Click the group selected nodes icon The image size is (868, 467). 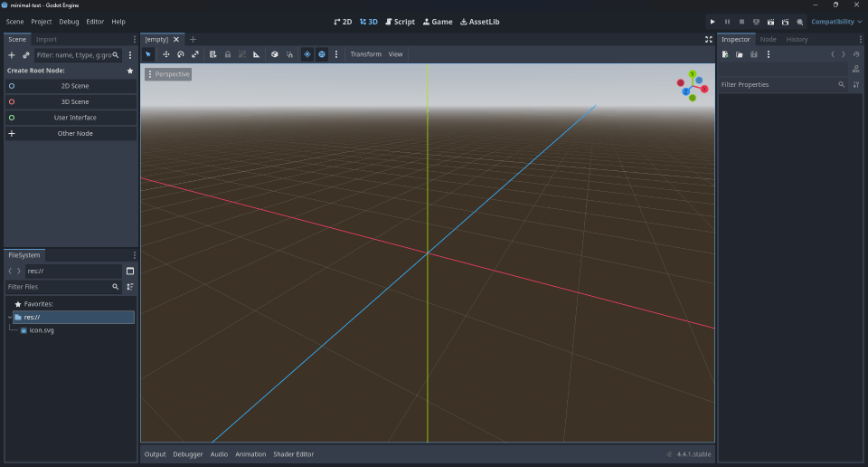[x=242, y=54]
